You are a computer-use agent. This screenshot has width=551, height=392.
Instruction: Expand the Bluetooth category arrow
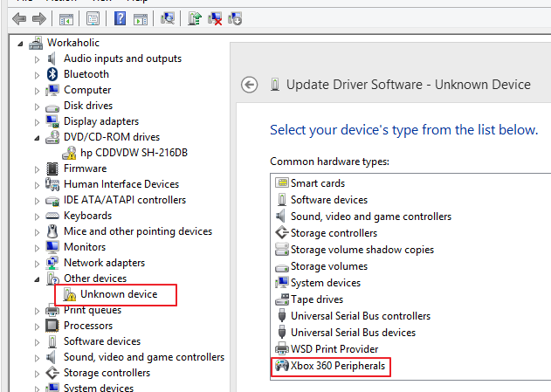(37, 75)
